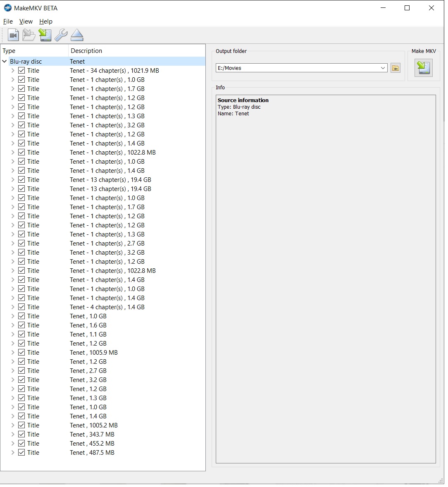Select 'Tenet - 4 chapter(s) , 1.4 GB' text
Screen dimensions: 448x487
tap(107, 307)
